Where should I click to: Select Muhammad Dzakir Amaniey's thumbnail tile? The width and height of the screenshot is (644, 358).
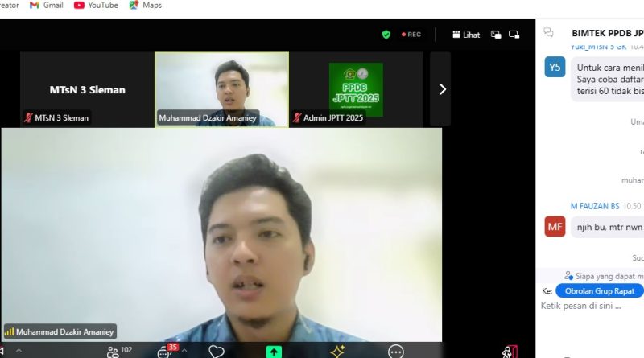coord(221,89)
